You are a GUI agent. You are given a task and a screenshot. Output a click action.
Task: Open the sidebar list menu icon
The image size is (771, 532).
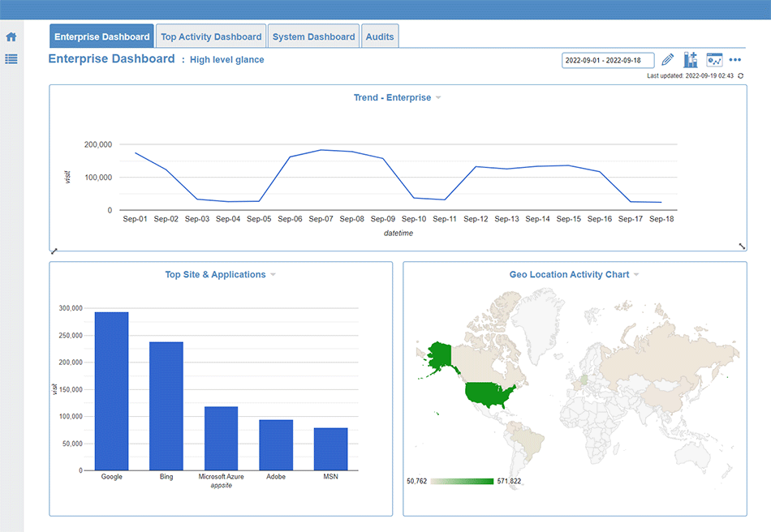coord(11,58)
